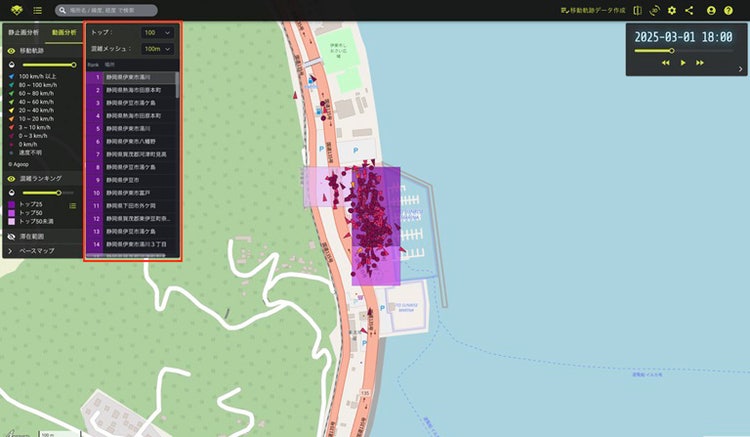The image size is (750, 437).
Task: Select rank 13 row 静岡県伊豆市湯ケ島
Action: [x=132, y=231]
